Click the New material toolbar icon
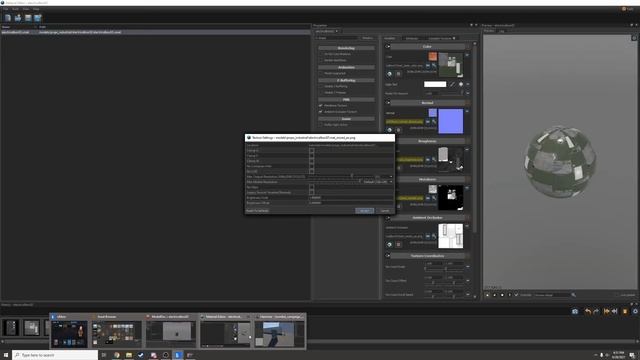The height and width of the screenshot is (360, 640). point(8,18)
